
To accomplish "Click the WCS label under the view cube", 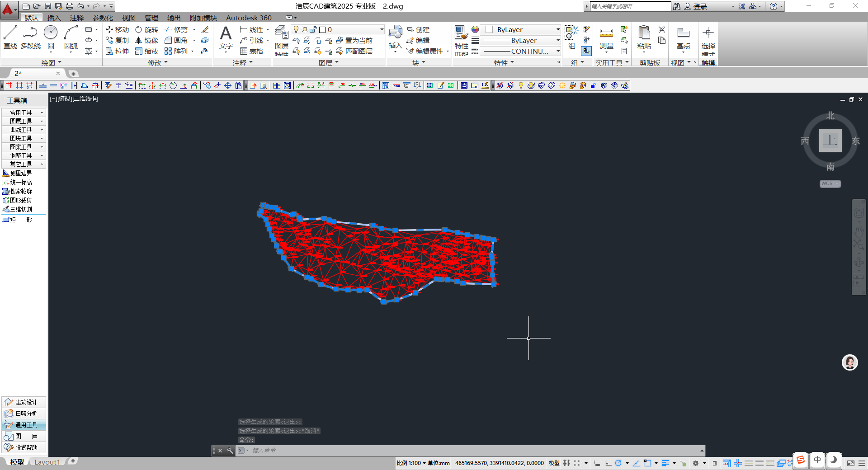I will tap(830, 183).
